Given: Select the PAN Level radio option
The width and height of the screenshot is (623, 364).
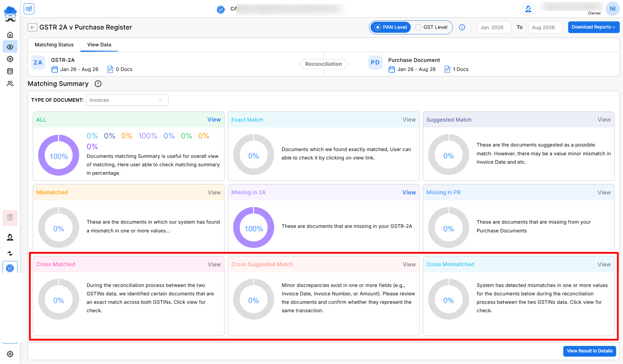Looking at the screenshot, I should click(x=391, y=27).
